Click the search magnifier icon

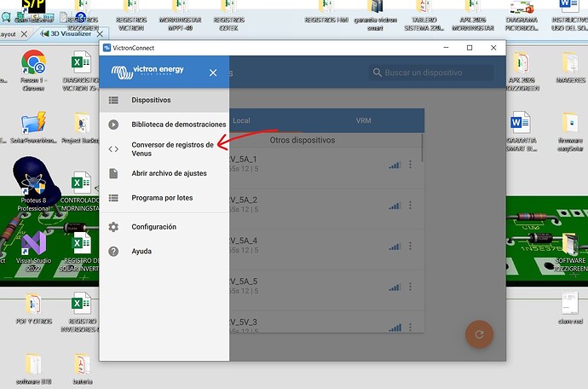[x=378, y=73]
